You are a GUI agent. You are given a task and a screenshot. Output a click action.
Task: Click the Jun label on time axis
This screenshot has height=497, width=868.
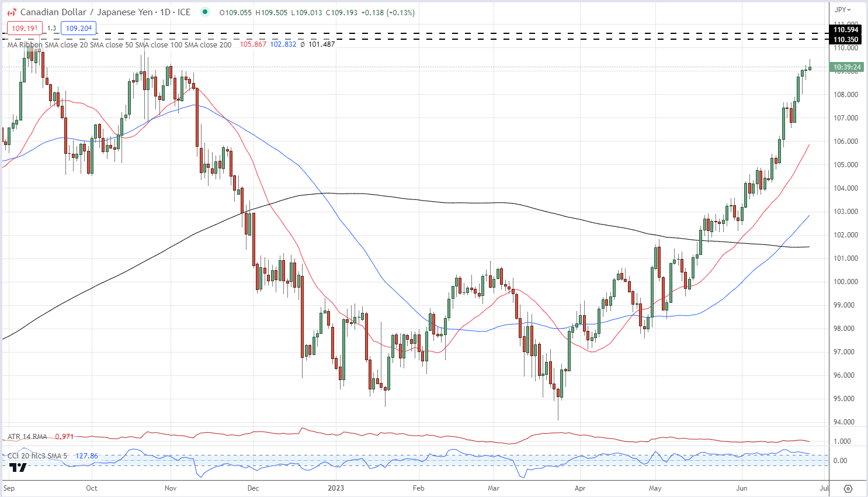pos(742,488)
